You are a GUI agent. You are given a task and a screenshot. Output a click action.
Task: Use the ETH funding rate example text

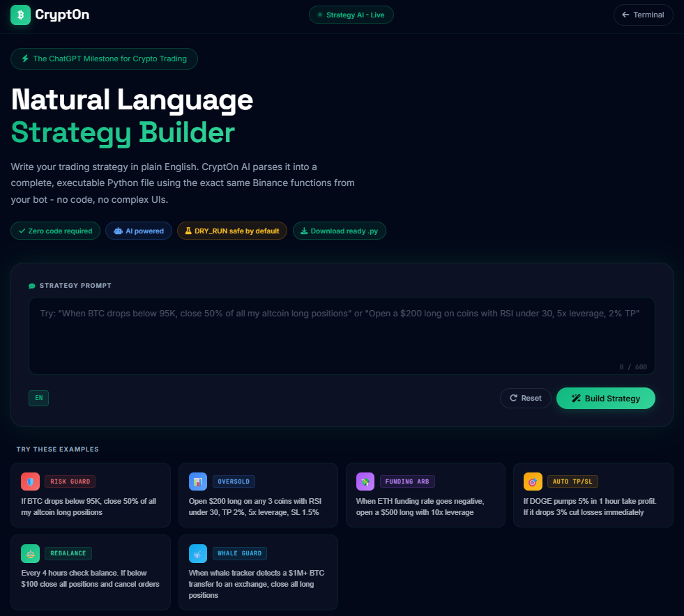click(420, 507)
